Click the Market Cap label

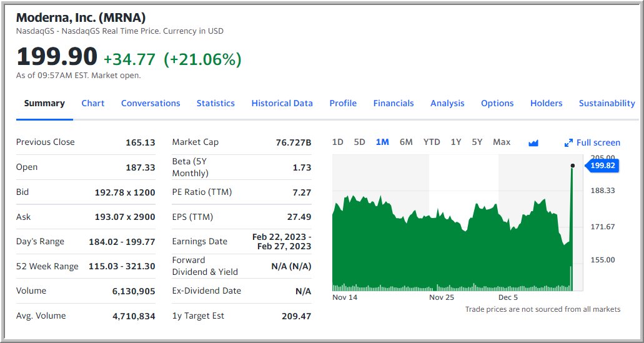(x=196, y=142)
